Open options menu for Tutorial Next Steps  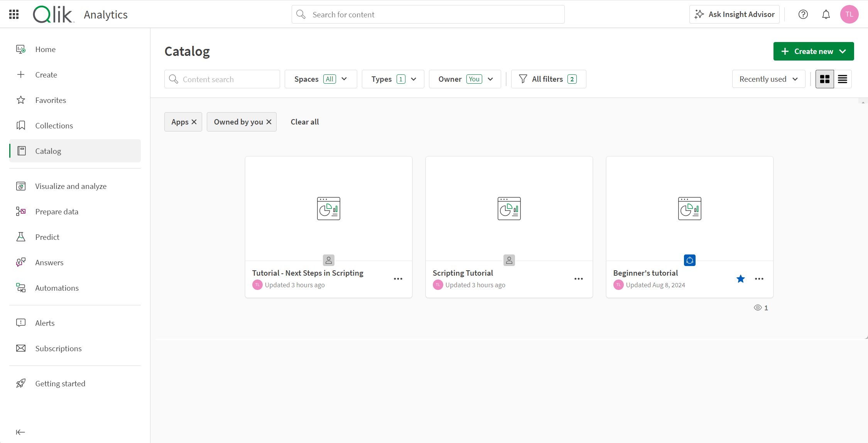(x=399, y=279)
